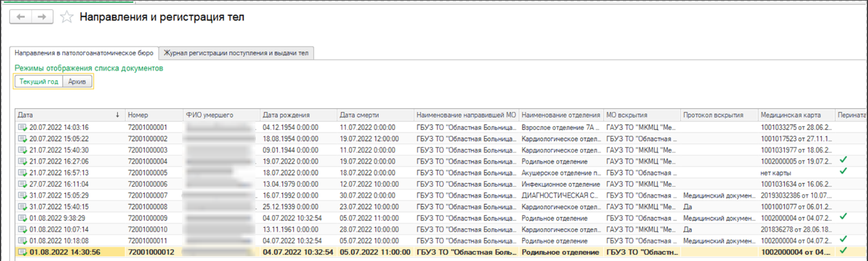Open 'Журнал регистрации поступления и выдачи тел' tab
Screen dimensions: 868x261
(237, 53)
